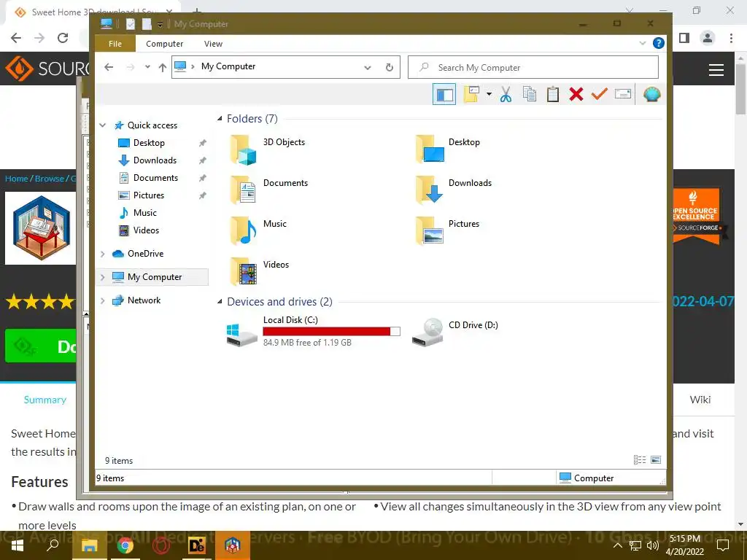Screen dimensions: 747x560
Task: Collapse the Quick access tree node
Action: coord(102,125)
